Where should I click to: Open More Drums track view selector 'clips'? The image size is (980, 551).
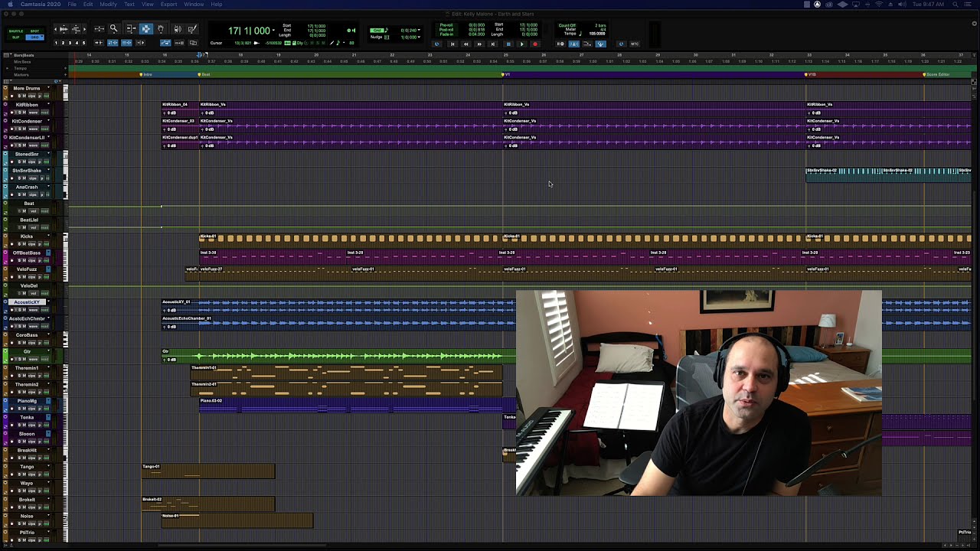32,96
